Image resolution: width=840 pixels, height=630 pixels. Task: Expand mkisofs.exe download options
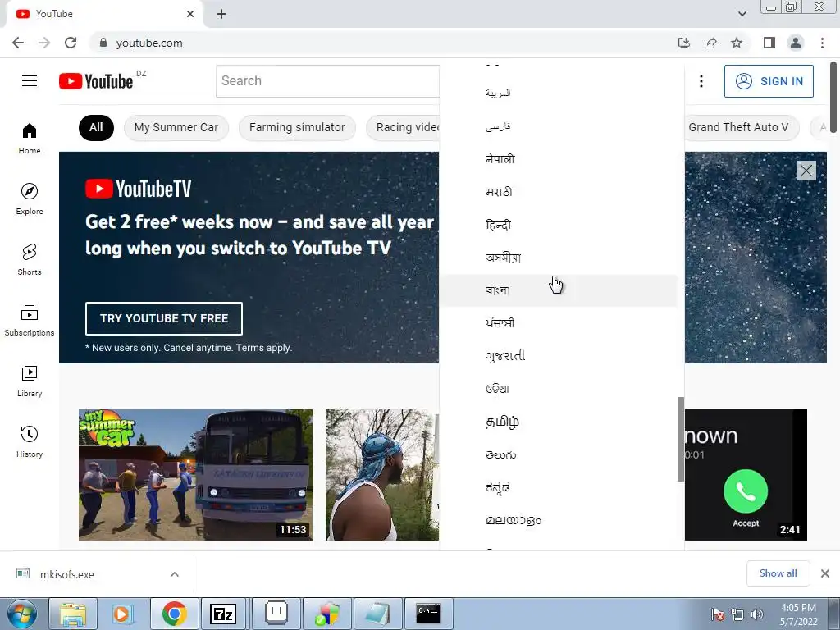[175, 574]
